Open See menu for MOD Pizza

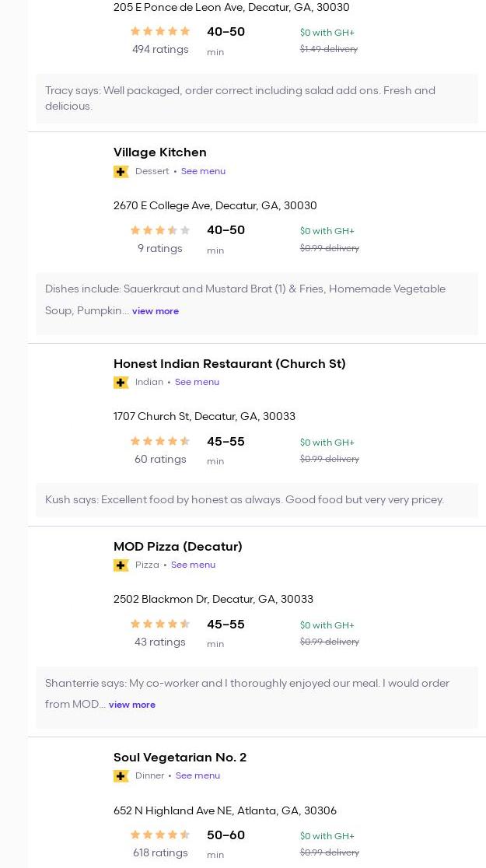coord(193,565)
